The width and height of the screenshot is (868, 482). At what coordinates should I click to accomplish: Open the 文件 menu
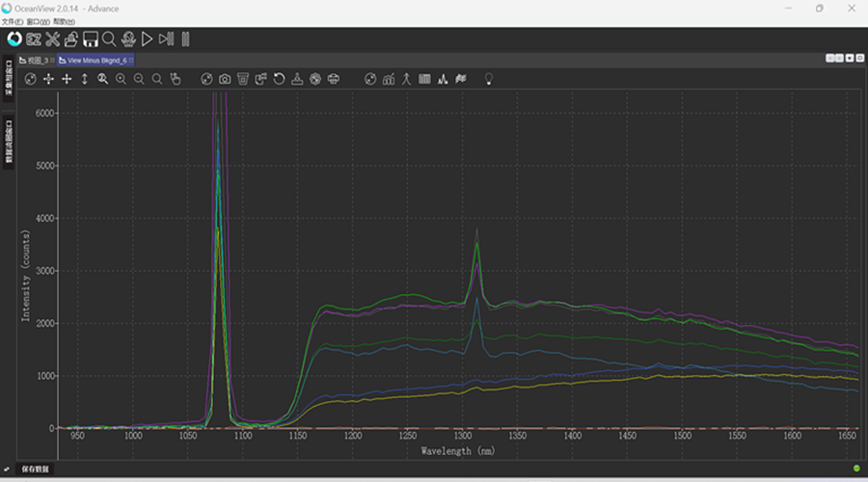pos(13,21)
